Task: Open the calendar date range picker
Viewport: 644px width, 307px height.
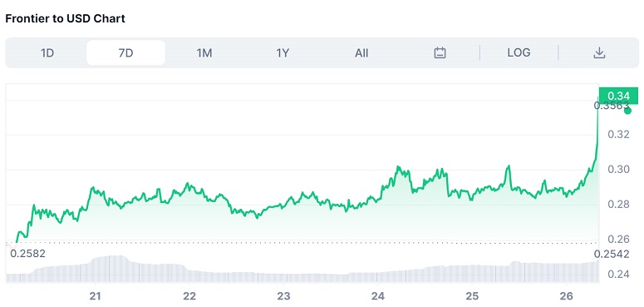Action: (440, 52)
